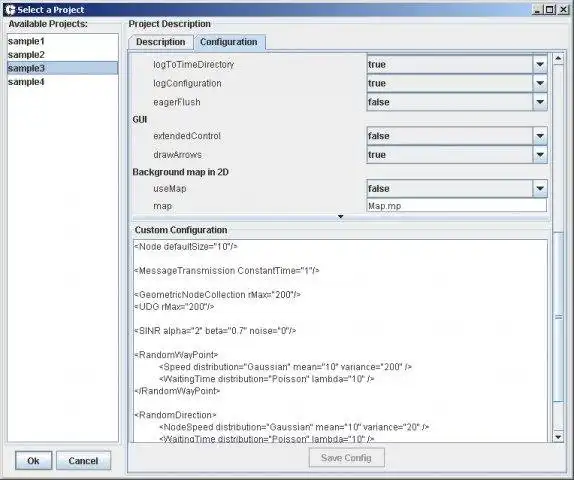Click the logToTimeDirectory label
574x480 pixels.
click(193, 64)
